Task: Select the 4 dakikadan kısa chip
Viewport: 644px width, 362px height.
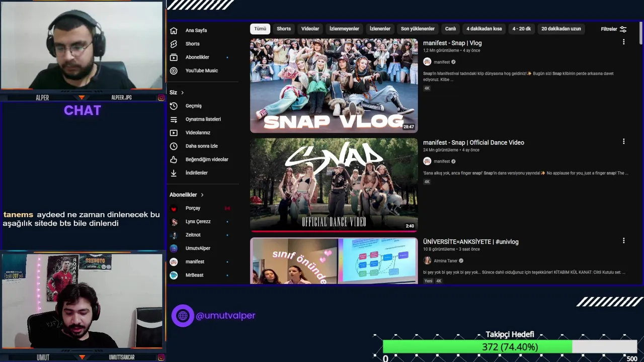Action: coord(484,29)
